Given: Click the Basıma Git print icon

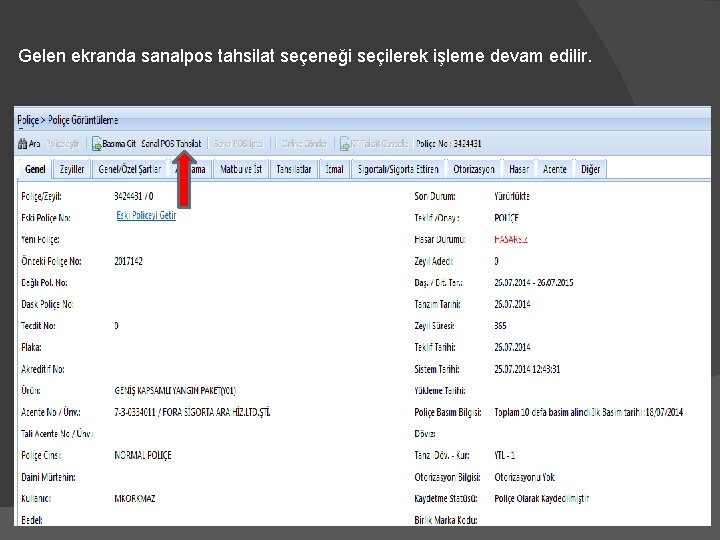Looking at the screenshot, I should (x=96, y=144).
